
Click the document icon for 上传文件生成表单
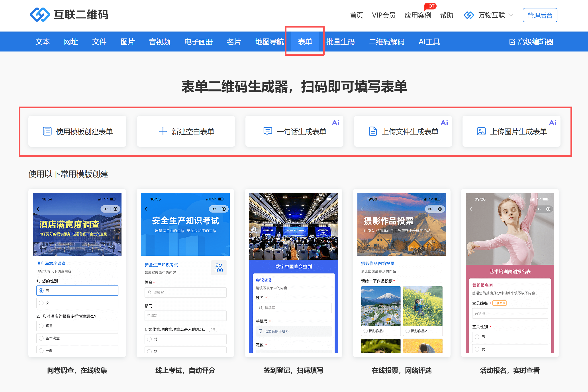click(373, 131)
